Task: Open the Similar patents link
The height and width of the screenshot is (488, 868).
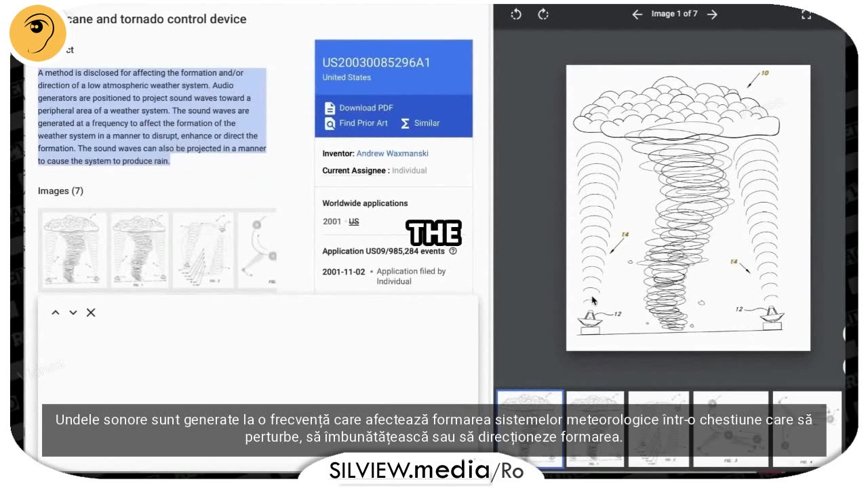Action: pos(427,123)
